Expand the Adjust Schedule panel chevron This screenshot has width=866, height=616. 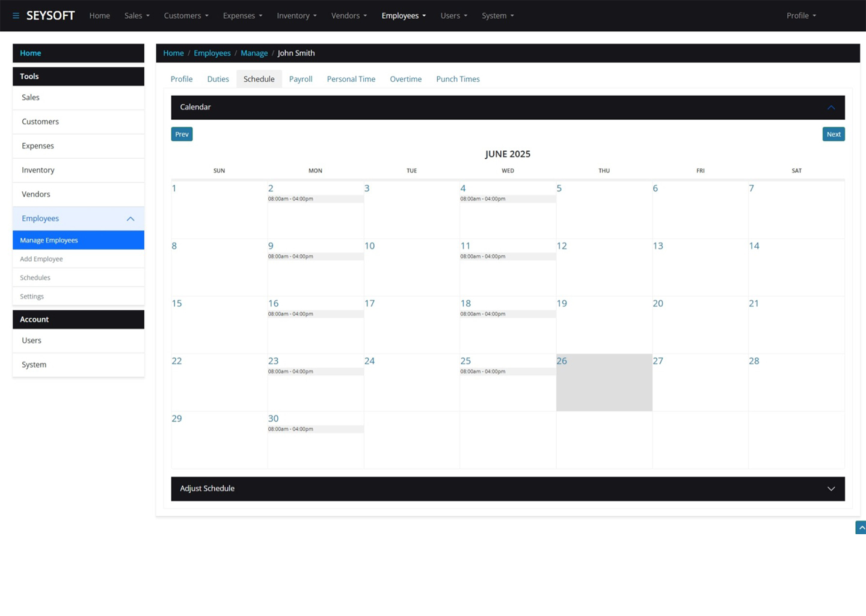[831, 489]
